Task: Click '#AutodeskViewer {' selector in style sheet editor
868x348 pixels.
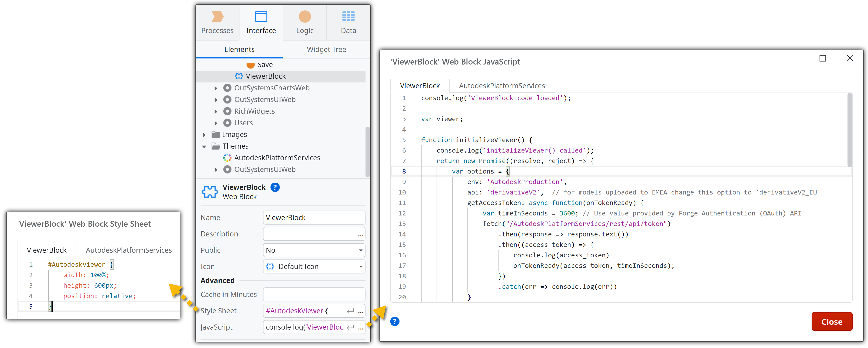Action: coord(81,264)
